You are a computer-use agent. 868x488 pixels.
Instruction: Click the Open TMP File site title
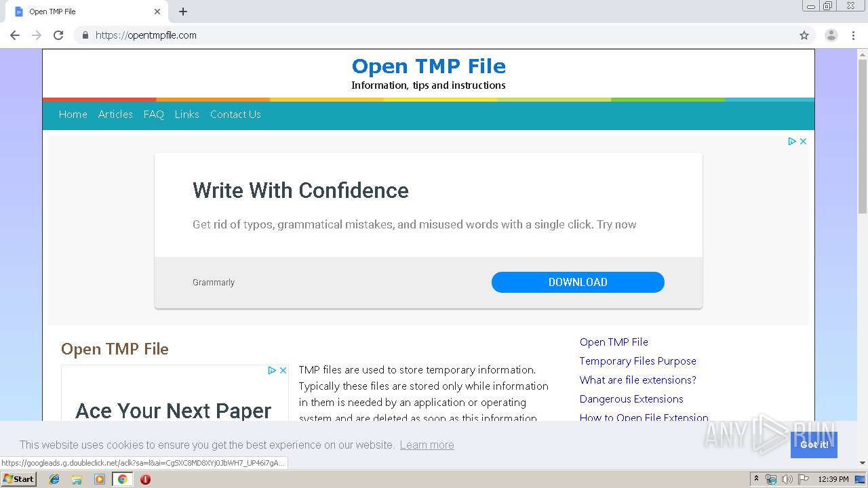coord(429,66)
